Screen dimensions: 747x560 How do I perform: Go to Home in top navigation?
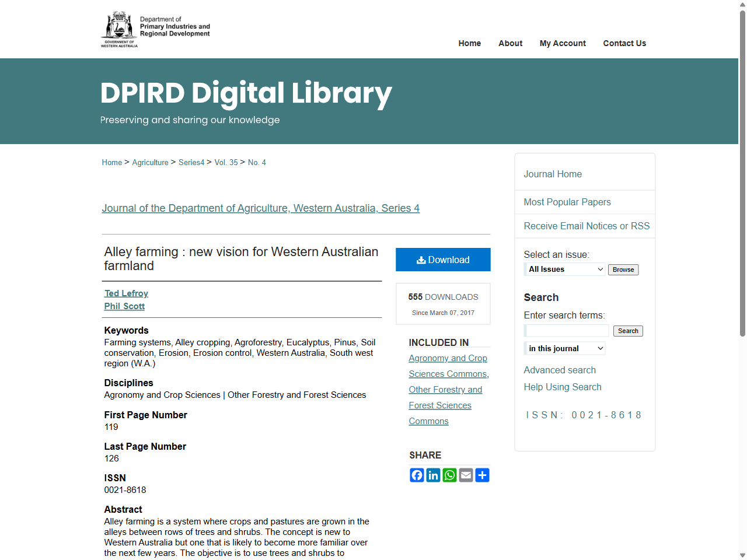coord(470,43)
